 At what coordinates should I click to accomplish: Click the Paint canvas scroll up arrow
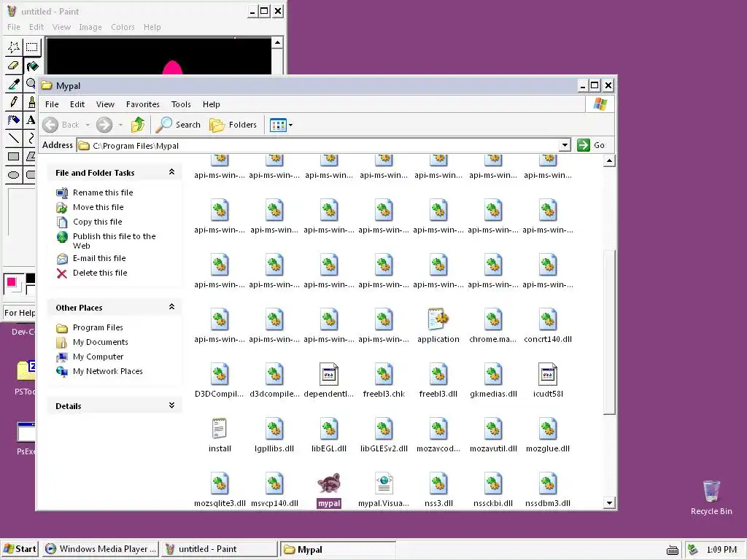coord(277,43)
